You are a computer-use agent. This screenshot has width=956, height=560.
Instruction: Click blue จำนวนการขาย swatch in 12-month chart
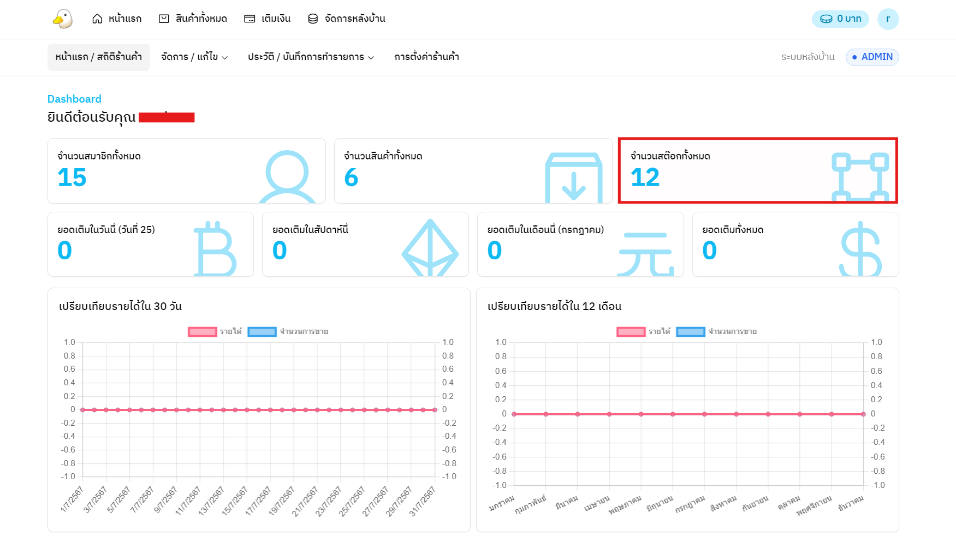pyautogui.click(x=691, y=331)
